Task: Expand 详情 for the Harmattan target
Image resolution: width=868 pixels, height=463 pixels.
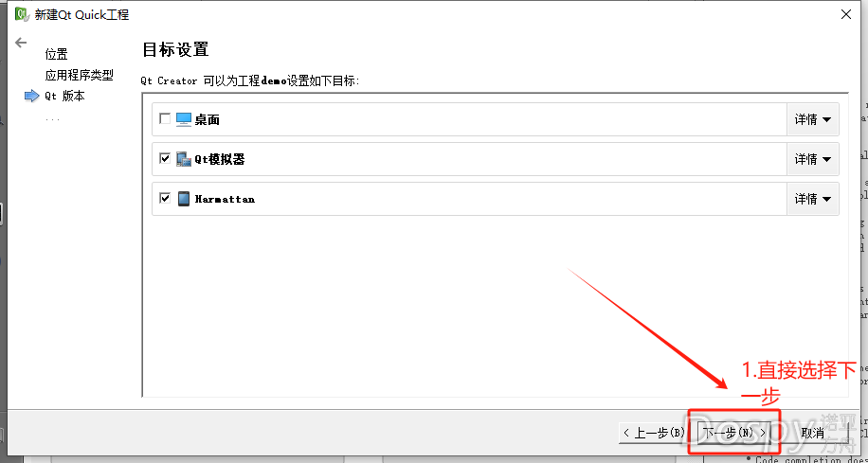Action: pos(813,199)
